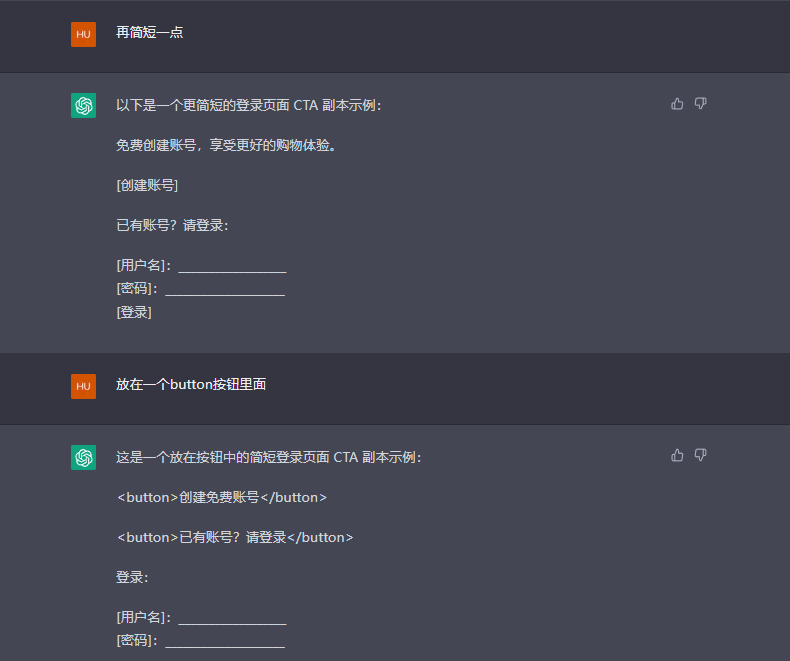Give thumbs down to the button-code reply

pyautogui.click(x=700, y=455)
